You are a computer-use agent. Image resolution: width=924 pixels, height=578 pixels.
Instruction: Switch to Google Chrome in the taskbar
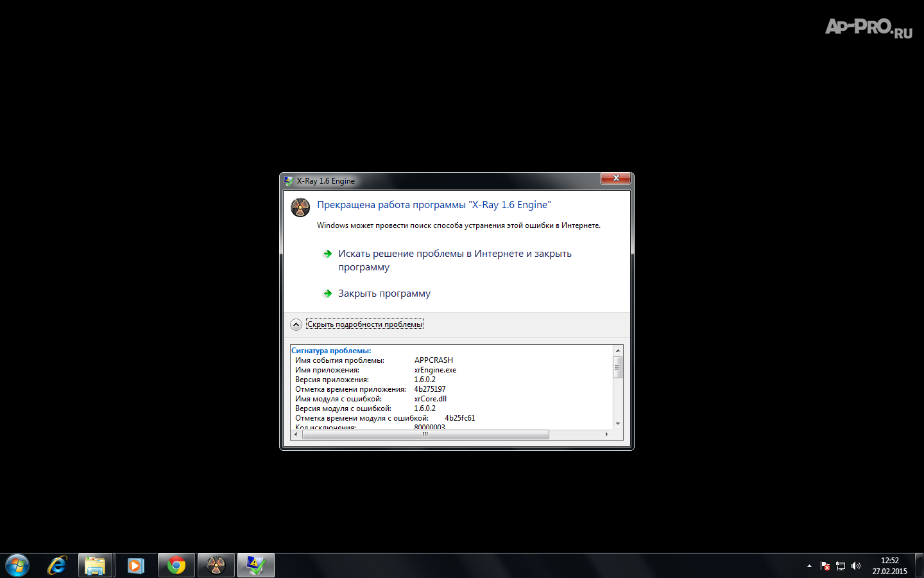[176, 566]
